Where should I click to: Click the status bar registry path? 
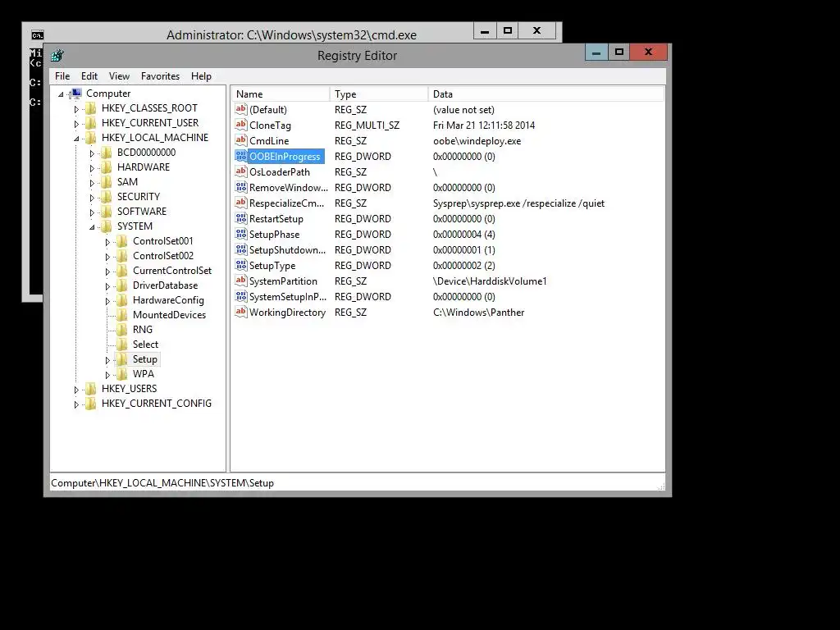[x=162, y=482]
